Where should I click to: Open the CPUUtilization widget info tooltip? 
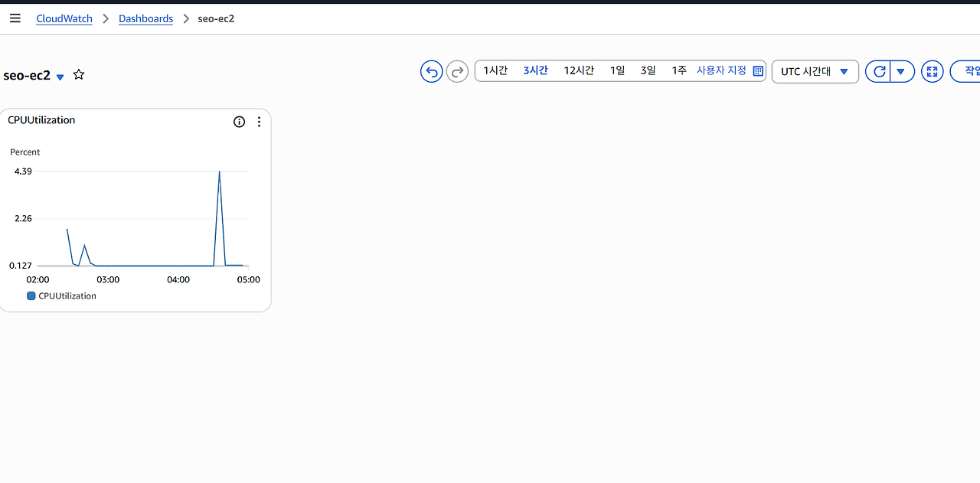pyautogui.click(x=239, y=121)
